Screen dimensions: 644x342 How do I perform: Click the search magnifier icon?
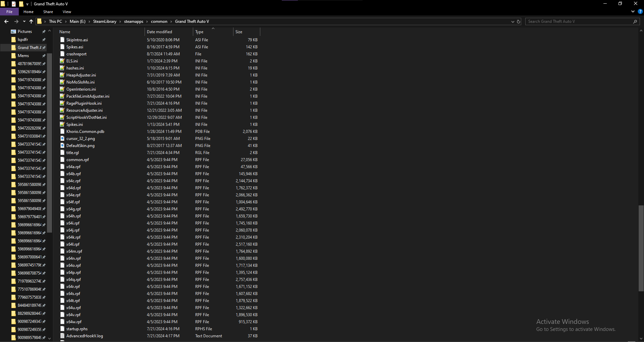point(635,21)
